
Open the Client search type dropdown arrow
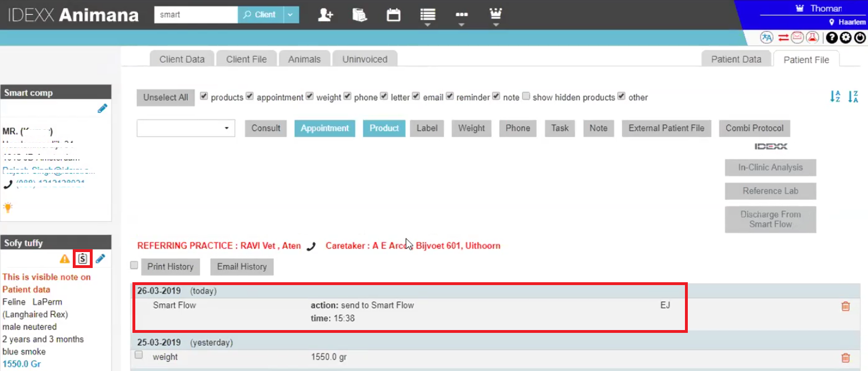pos(291,15)
